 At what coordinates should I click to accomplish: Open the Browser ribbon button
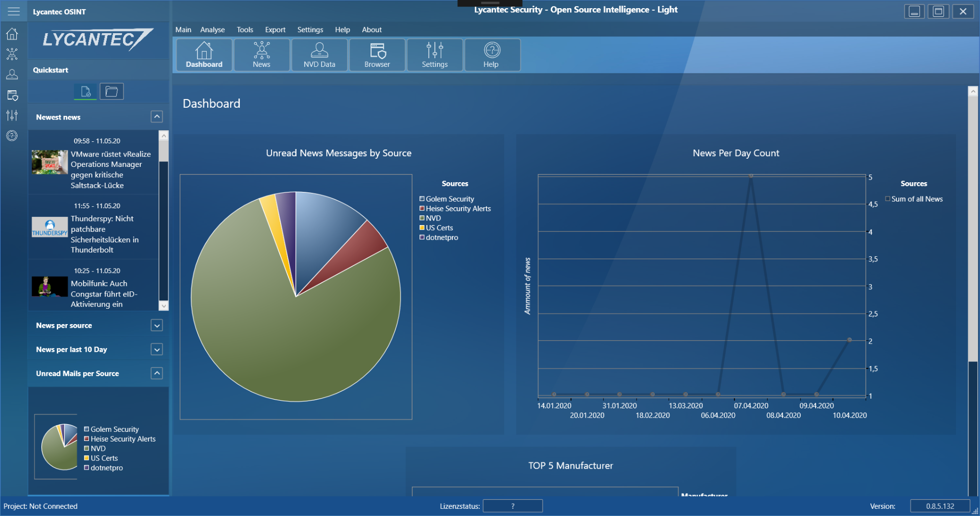pos(377,55)
